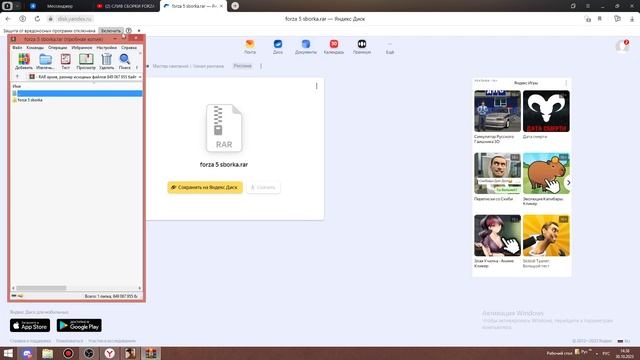The image size is (640, 360).
Task: Click WinRAR status bar drive icon
Action: [x=14, y=296]
